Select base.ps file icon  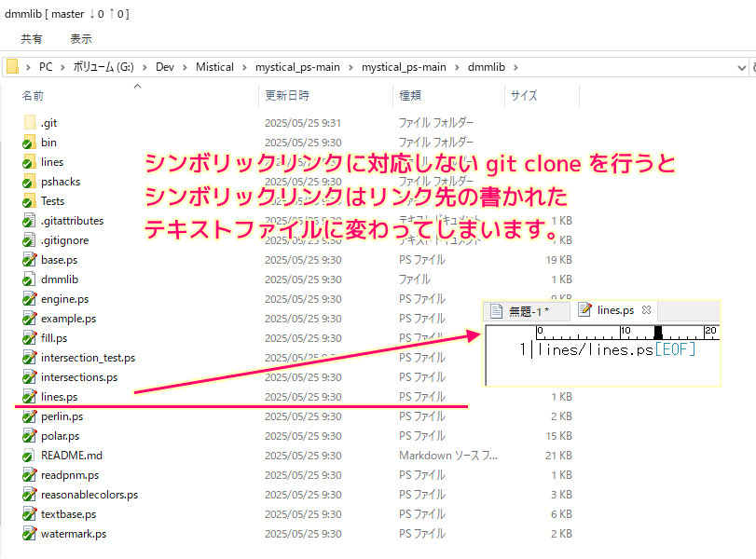pyautogui.click(x=30, y=260)
